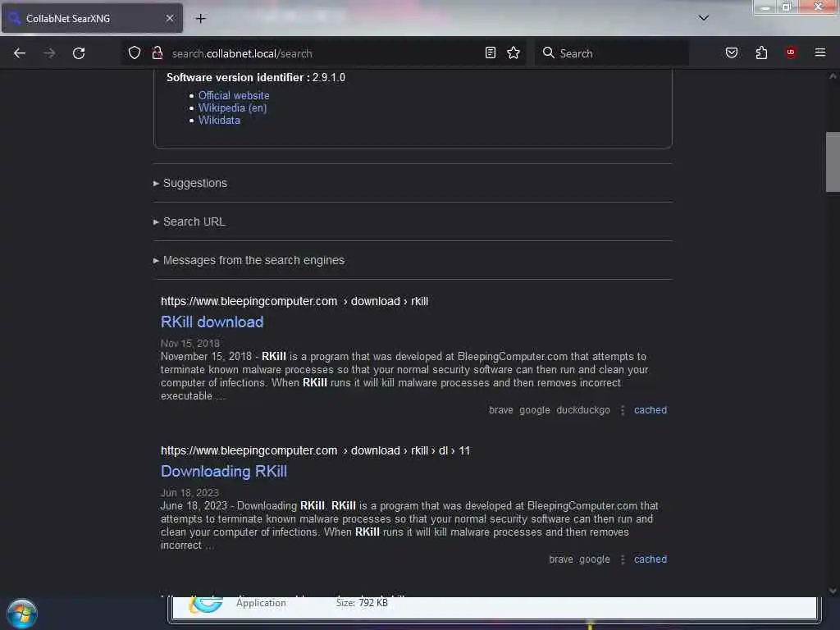The image size is (840, 630).
Task: Open the Downloading RKill result
Action: (x=224, y=472)
